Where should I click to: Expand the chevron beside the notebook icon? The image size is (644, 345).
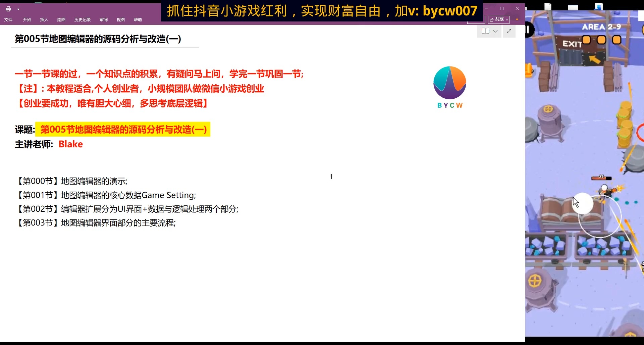tap(496, 31)
